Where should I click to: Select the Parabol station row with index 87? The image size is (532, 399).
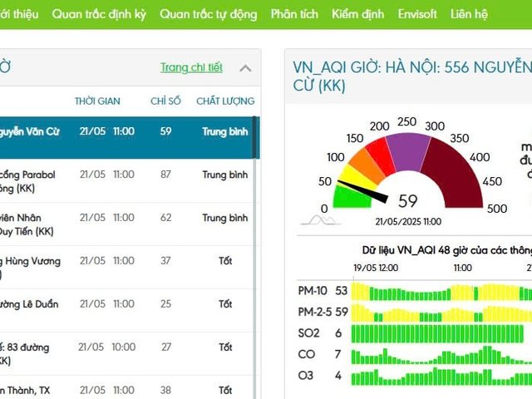coord(125,180)
